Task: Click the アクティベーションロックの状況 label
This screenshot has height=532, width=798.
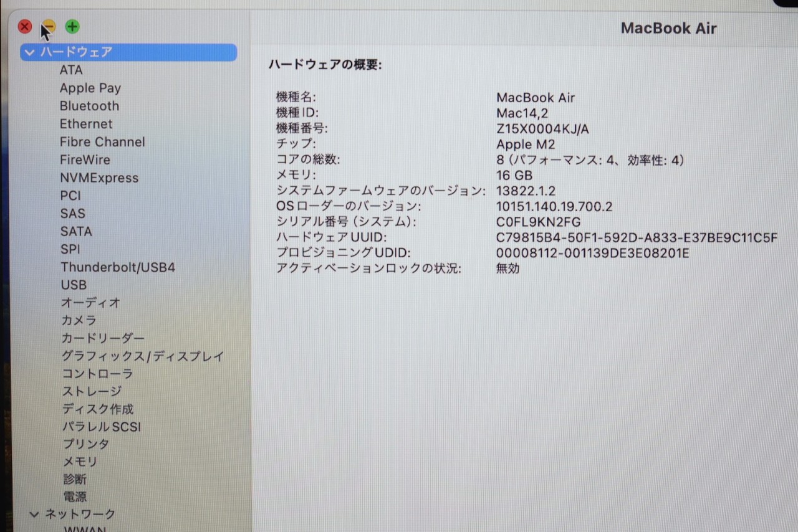Action: coord(368,269)
